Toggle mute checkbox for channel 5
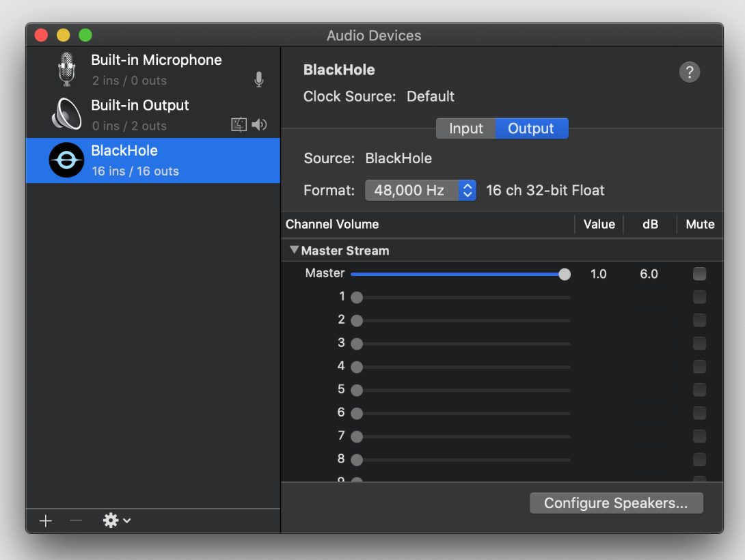The height and width of the screenshot is (560, 745). tap(699, 390)
